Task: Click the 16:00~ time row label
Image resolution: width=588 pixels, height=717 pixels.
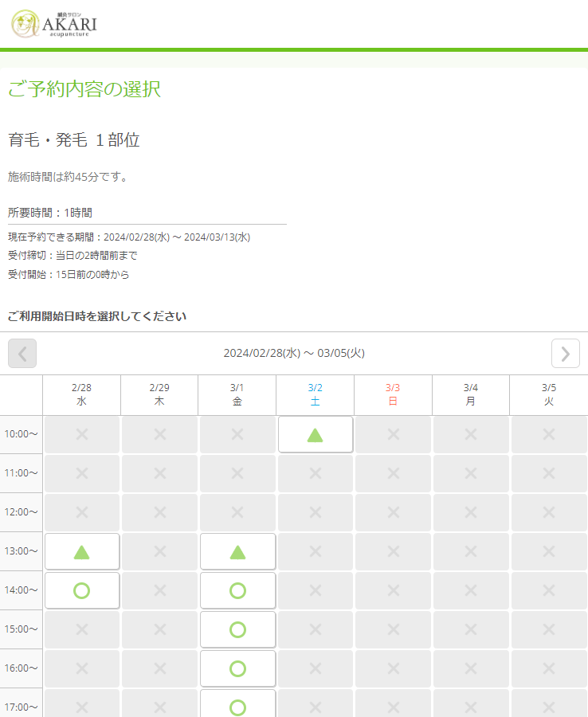Action: click(21, 668)
